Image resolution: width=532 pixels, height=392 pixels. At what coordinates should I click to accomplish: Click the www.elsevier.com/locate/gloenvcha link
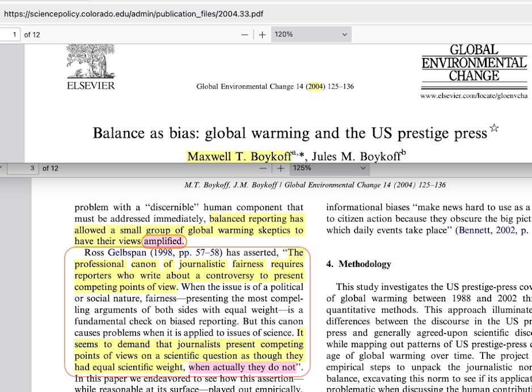coord(474,96)
